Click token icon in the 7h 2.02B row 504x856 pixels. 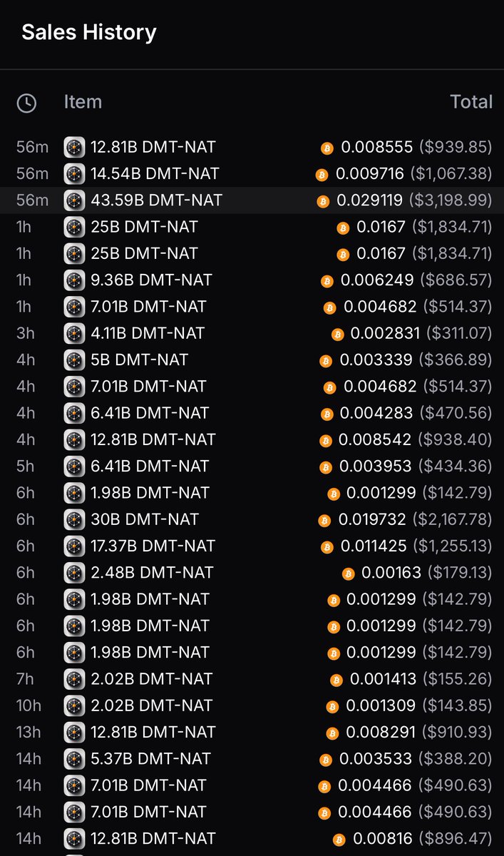[74, 679]
